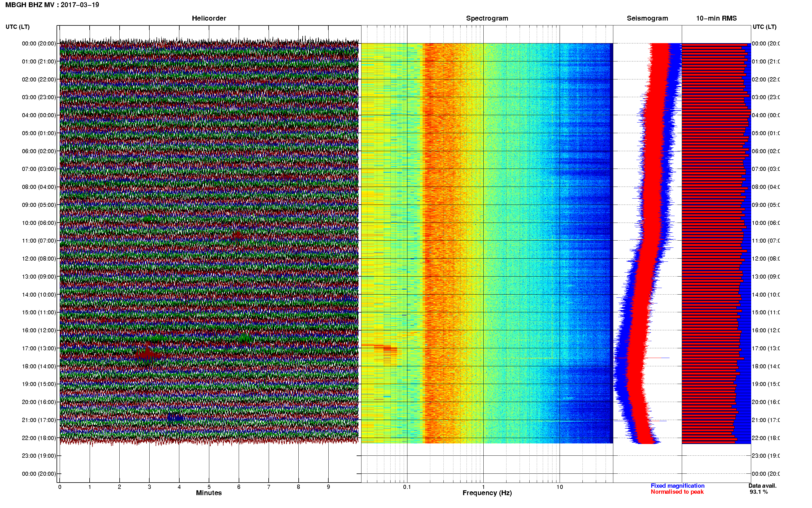
Task: Click left-axis time label "07:00 (03:00)"
Action: pos(39,169)
